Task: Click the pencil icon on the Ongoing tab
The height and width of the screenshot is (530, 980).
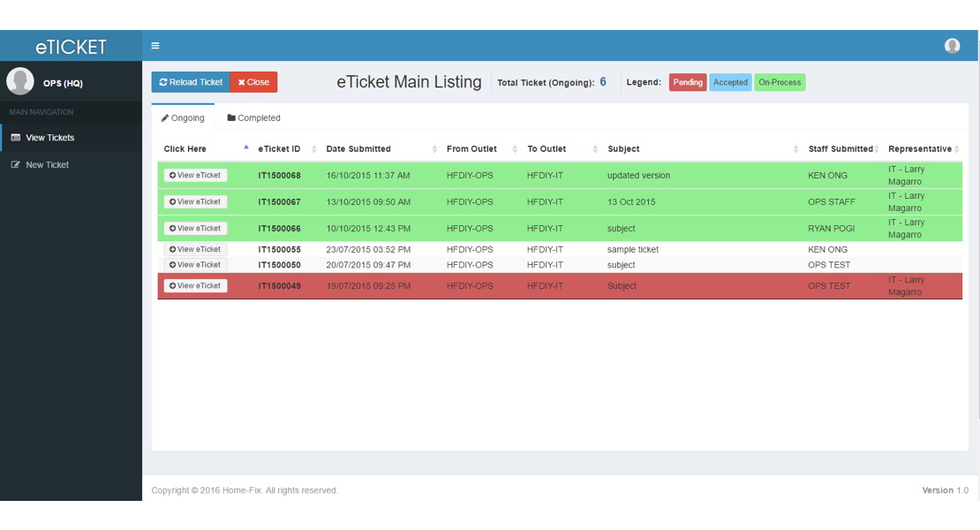Action: coord(166,117)
